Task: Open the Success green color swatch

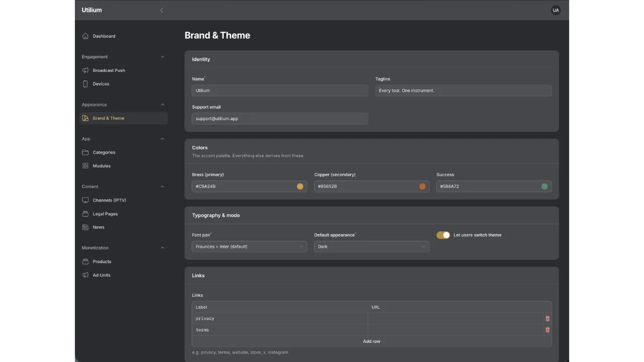Action: click(544, 187)
